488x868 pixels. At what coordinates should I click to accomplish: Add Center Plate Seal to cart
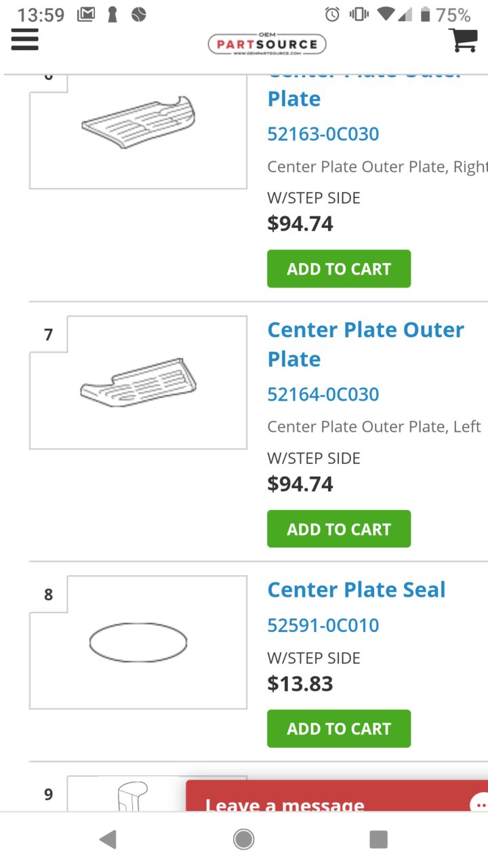pos(339,728)
